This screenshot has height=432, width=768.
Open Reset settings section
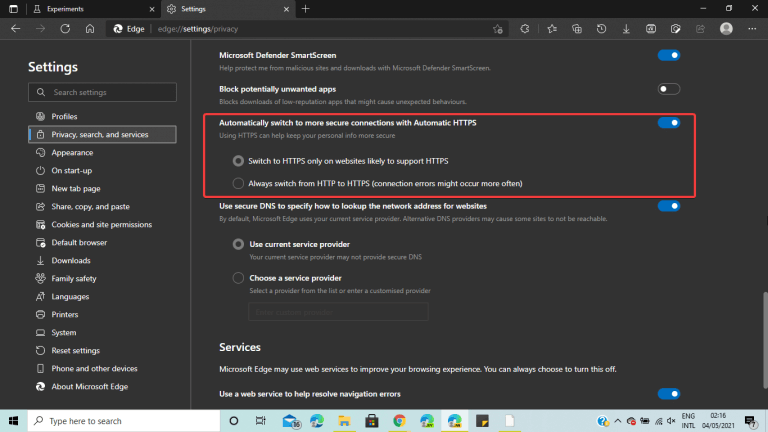(102, 351)
